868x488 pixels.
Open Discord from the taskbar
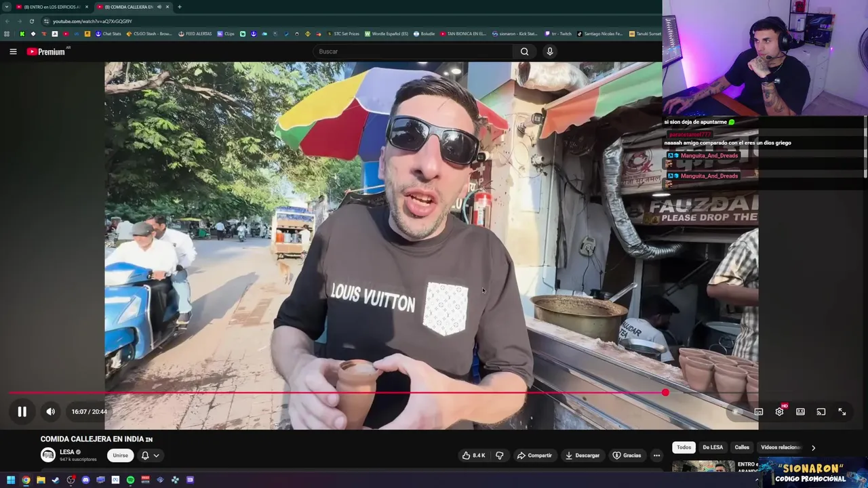coord(85,480)
